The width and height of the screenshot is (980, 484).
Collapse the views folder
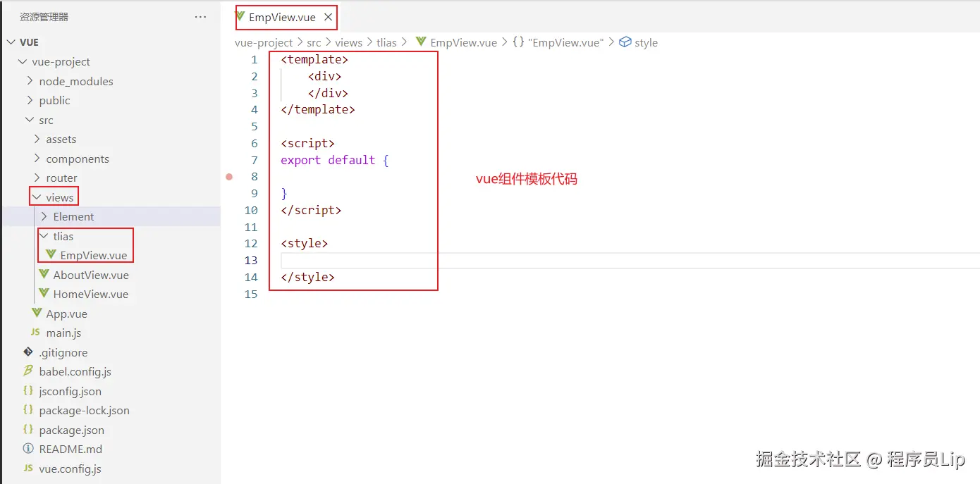[37, 197]
